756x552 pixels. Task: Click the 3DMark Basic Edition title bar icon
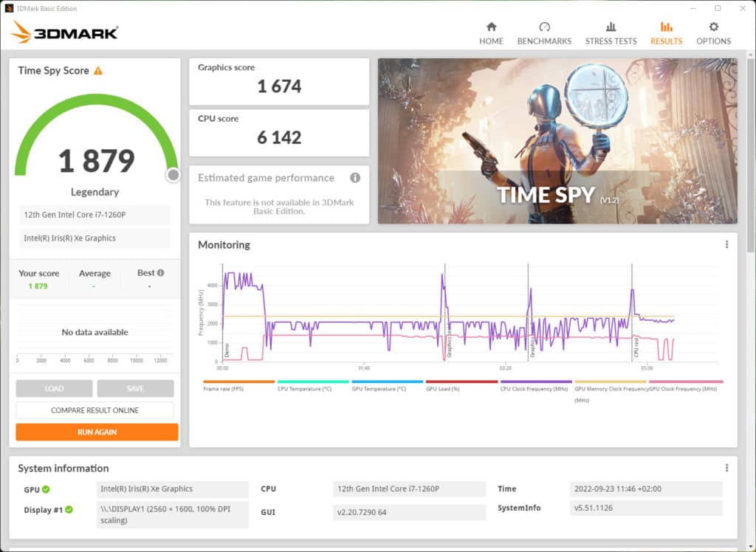9,8
